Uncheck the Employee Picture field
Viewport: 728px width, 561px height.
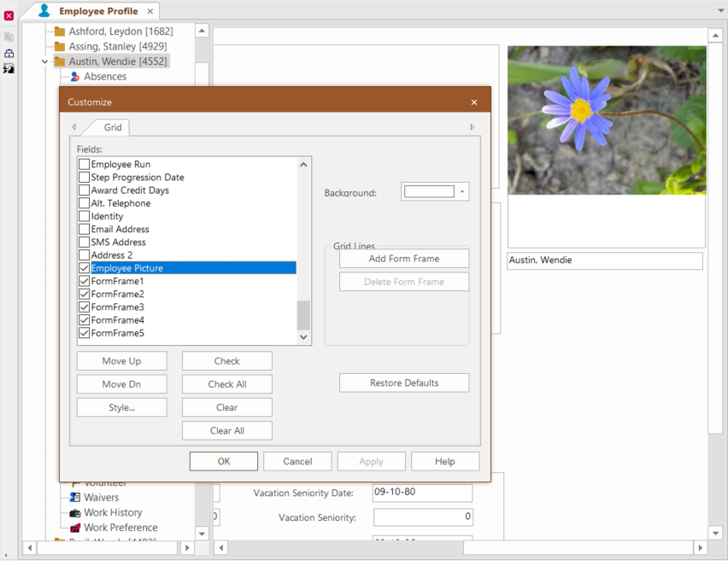point(82,267)
